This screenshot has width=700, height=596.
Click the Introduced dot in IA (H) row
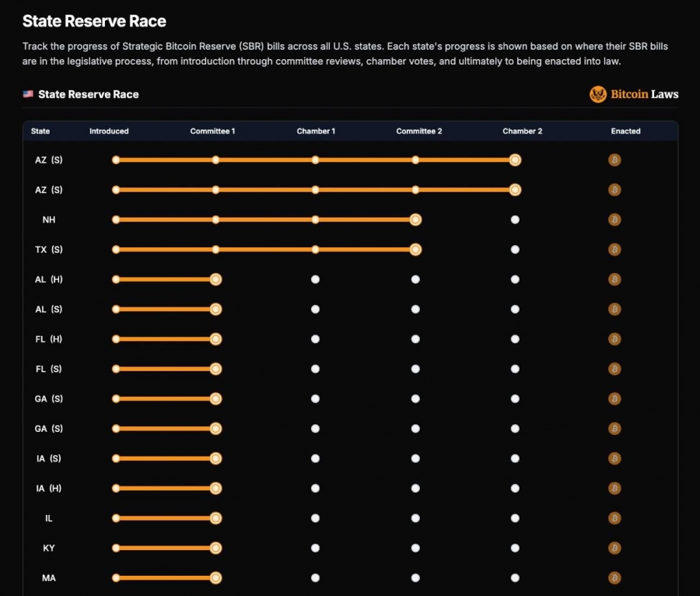click(x=116, y=489)
